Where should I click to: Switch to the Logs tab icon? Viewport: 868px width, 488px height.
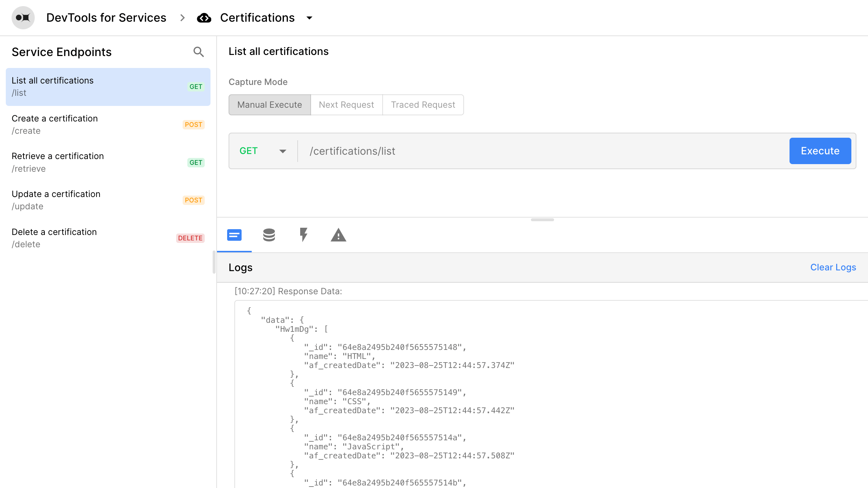[x=234, y=235]
